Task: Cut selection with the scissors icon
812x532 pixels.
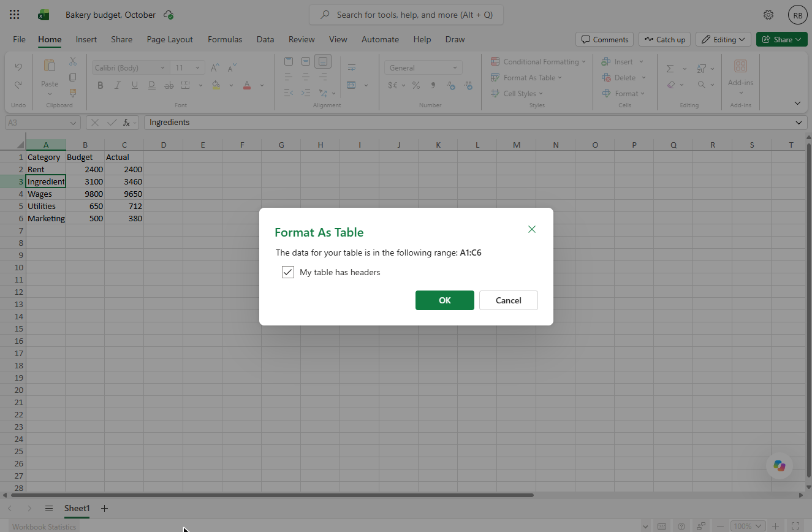Action: [x=73, y=61]
